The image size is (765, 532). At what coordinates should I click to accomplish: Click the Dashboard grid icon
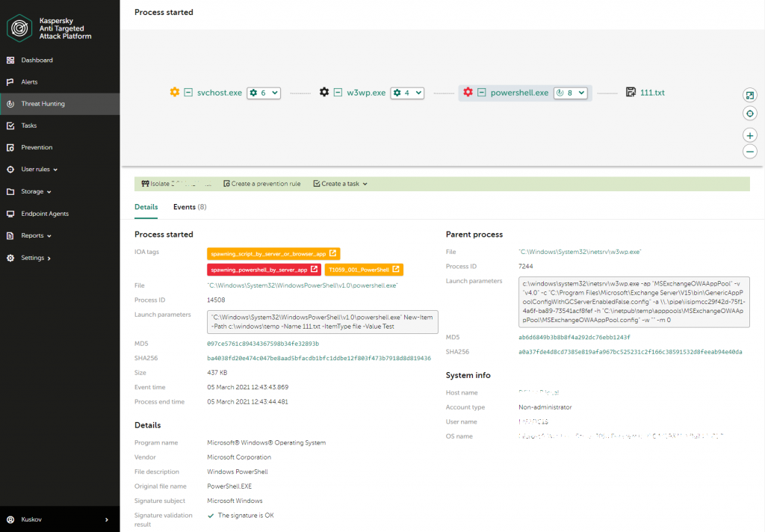point(10,60)
